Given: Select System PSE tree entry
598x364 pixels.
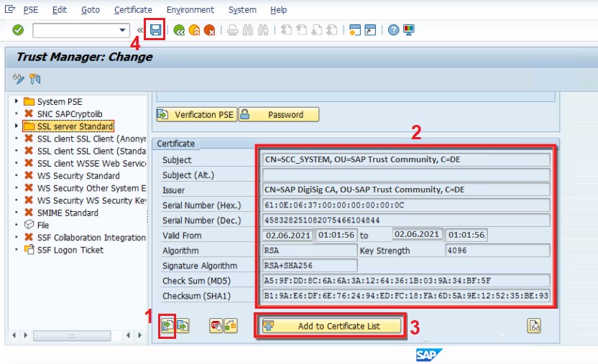Looking at the screenshot, I should coord(60,102).
